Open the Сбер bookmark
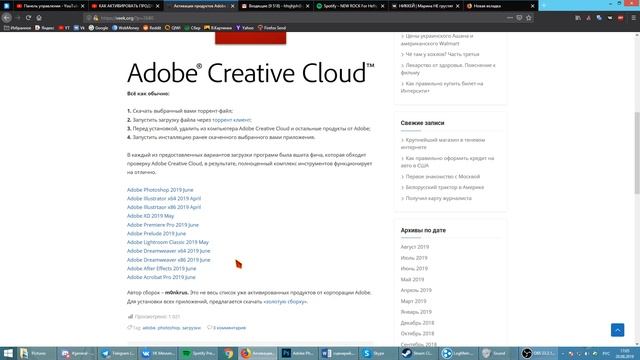 [x=193, y=28]
